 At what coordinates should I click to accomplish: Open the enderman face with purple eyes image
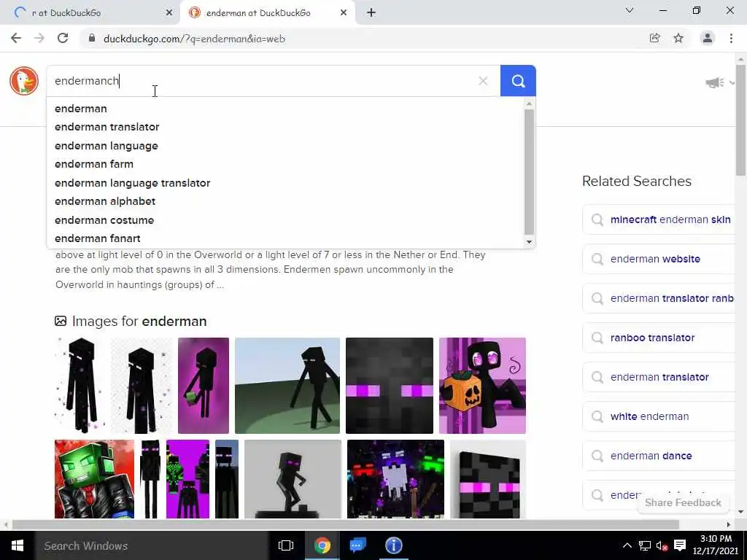[x=390, y=386]
